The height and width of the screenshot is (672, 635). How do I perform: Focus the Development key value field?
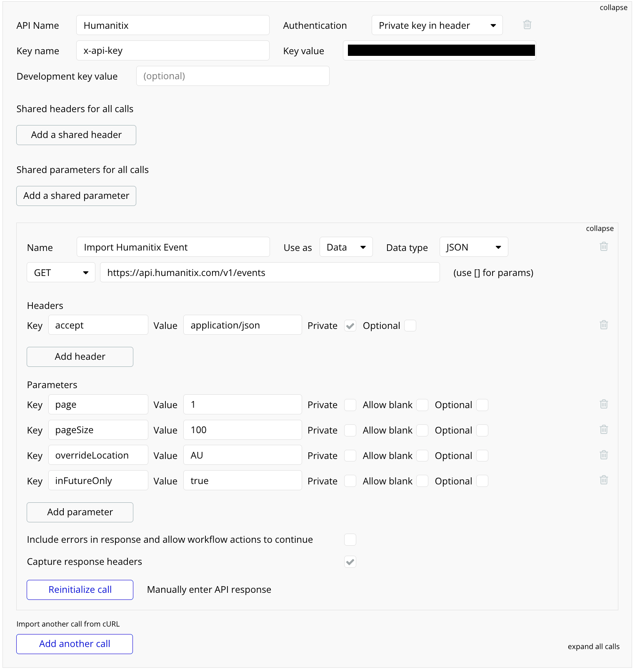pos(232,76)
